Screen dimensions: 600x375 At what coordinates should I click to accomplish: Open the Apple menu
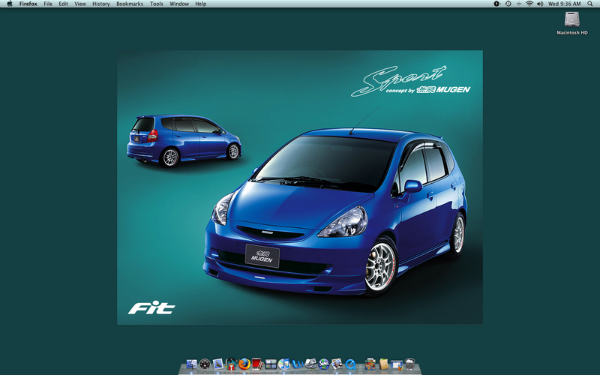point(10,4)
